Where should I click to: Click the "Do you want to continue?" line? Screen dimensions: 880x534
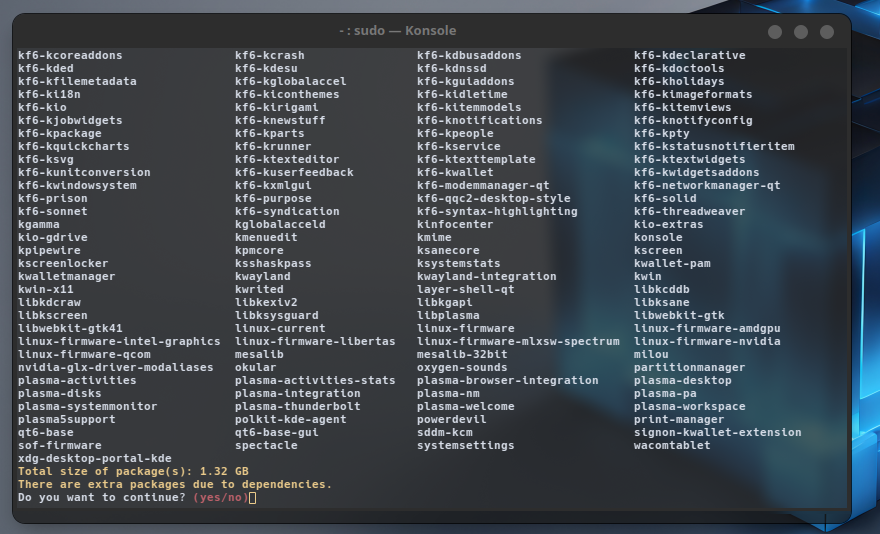point(101,497)
